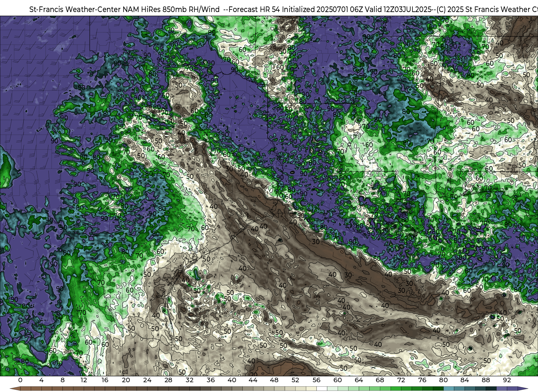The image size is (538, 392).
Task: Click the legend label '4' above the colorbar
Action: [41, 380]
